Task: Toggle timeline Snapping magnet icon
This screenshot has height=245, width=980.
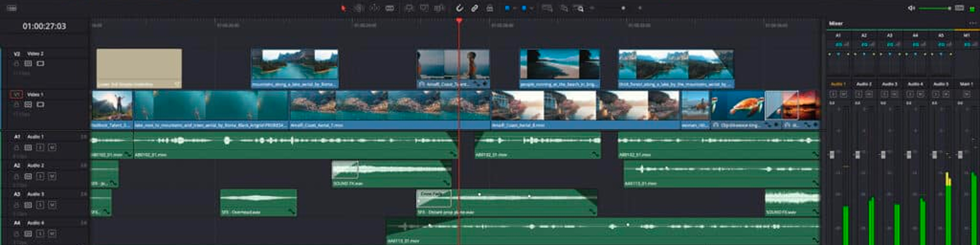Action: click(x=459, y=8)
